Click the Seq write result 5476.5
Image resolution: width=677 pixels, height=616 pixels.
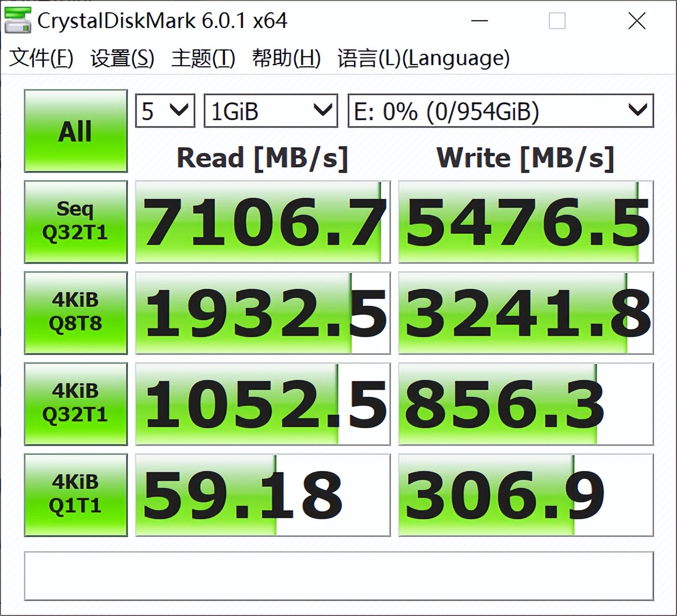pyautogui.click(x=526, y=222)
